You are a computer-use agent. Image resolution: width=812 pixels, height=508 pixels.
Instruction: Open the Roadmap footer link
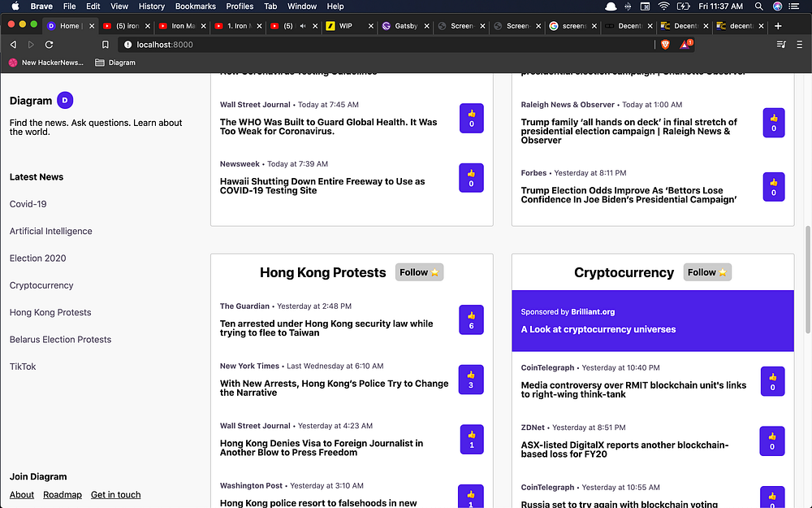point(63,494)
